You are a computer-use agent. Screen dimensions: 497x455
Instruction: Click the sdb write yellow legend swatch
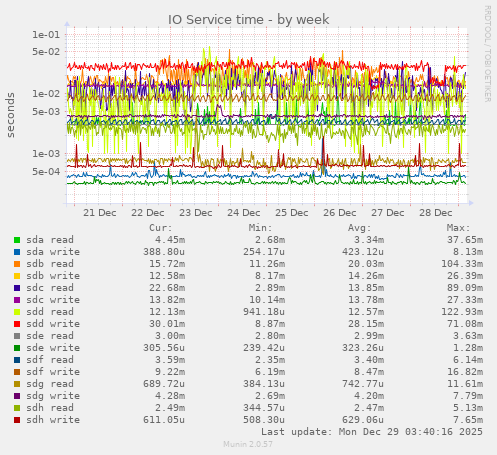pyautogui.click(x=17, y=276)
